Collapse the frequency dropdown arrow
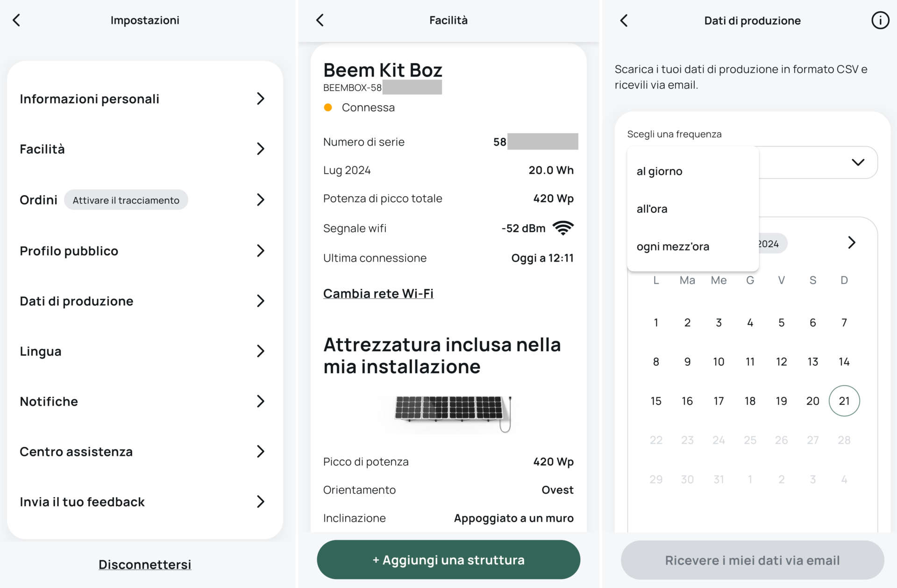897x588 pixels. click(x=858, y=162)
